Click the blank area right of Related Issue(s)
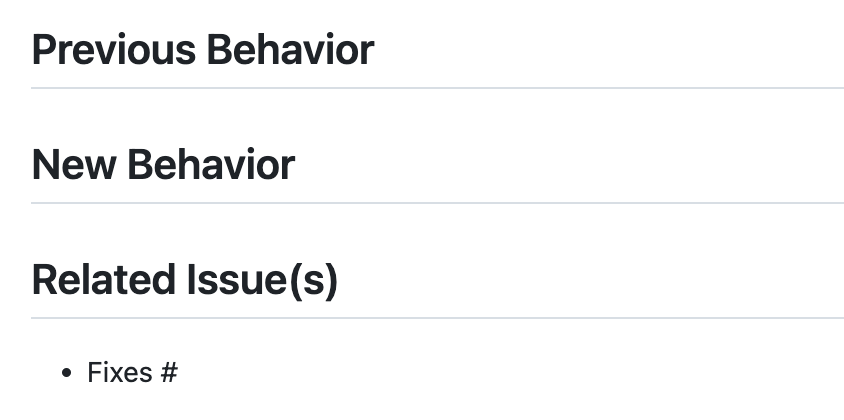Image resolution: width=844 pixels, height=420 pixels. (x=591, y=281)
